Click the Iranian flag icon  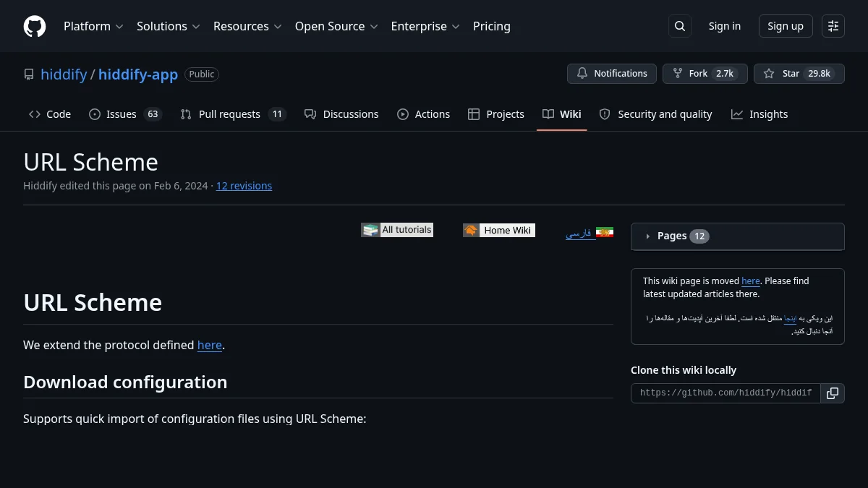(x=605, y=232)
